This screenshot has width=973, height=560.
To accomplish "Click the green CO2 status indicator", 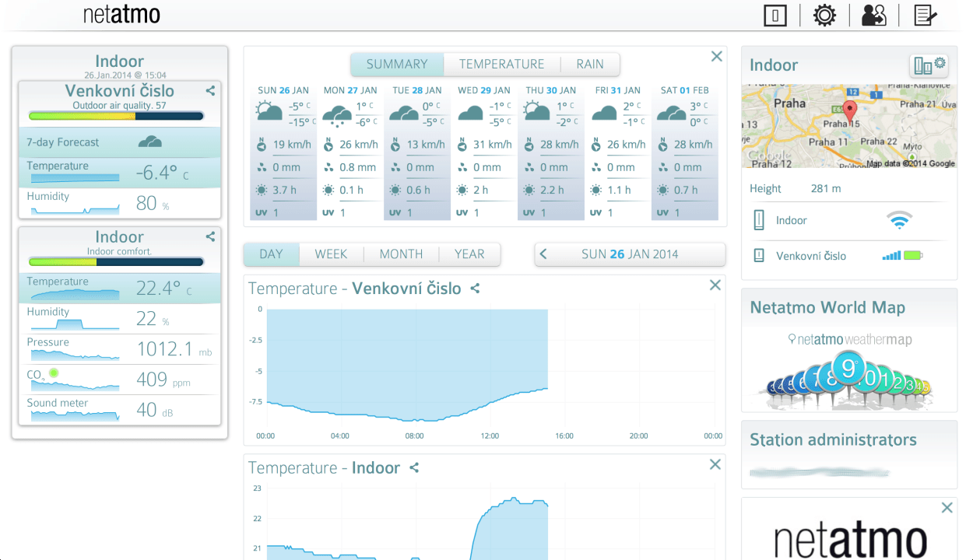I will point(54,373).
